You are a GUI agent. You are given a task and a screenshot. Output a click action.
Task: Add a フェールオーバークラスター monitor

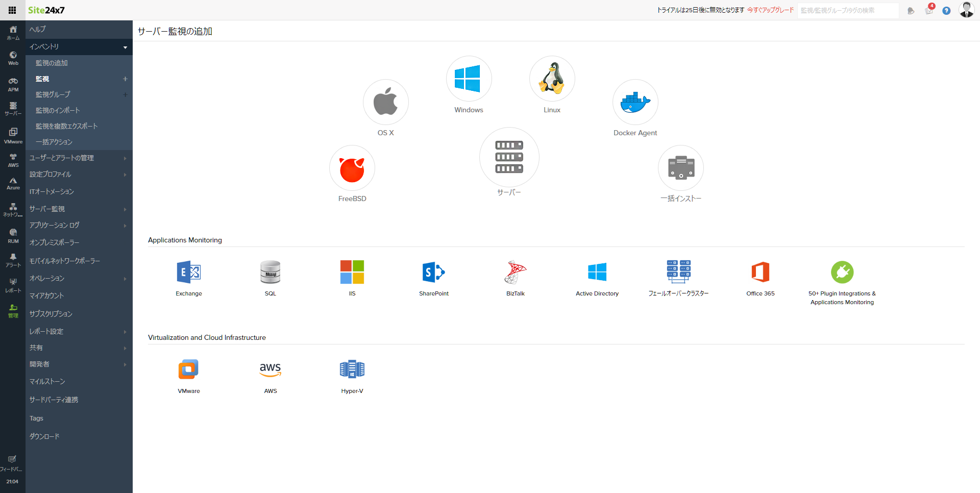pos(679,272)
